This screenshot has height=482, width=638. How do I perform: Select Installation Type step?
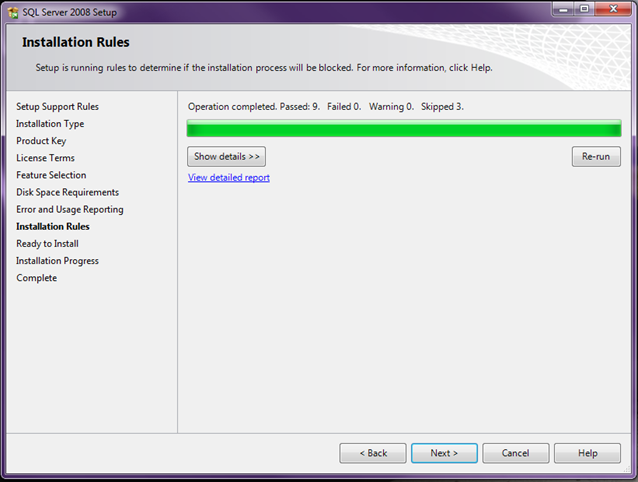tap(50, 124)
